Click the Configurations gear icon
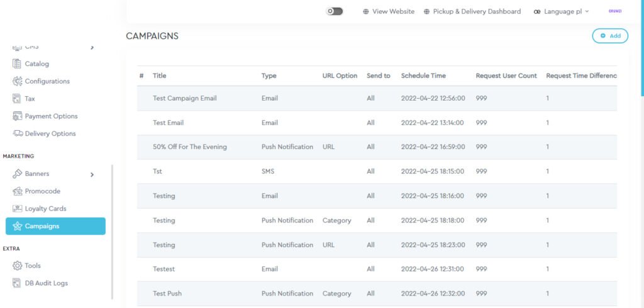Viewport: 644px width, 308px height. (17, 82)
